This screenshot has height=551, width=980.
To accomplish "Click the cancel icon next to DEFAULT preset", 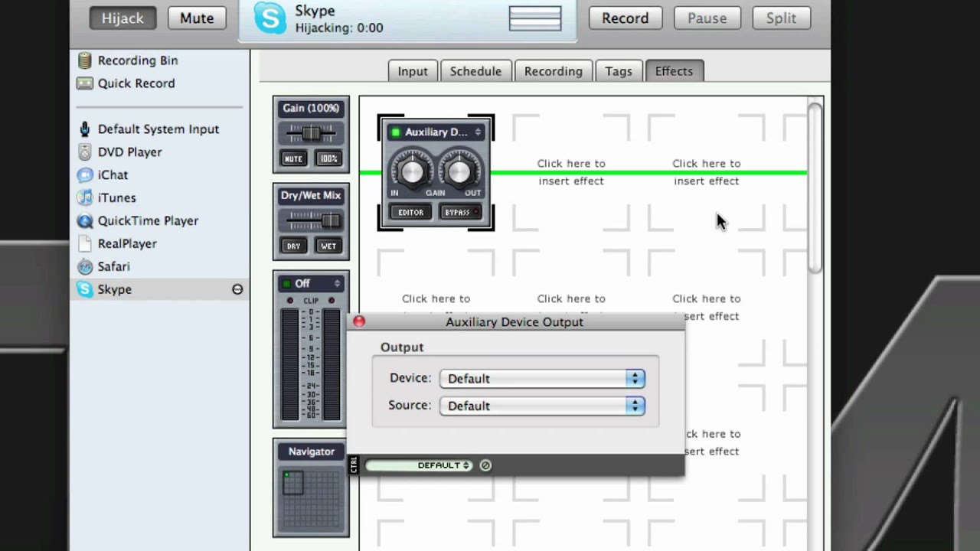I will pyautogui.click(x=485, y=465).
